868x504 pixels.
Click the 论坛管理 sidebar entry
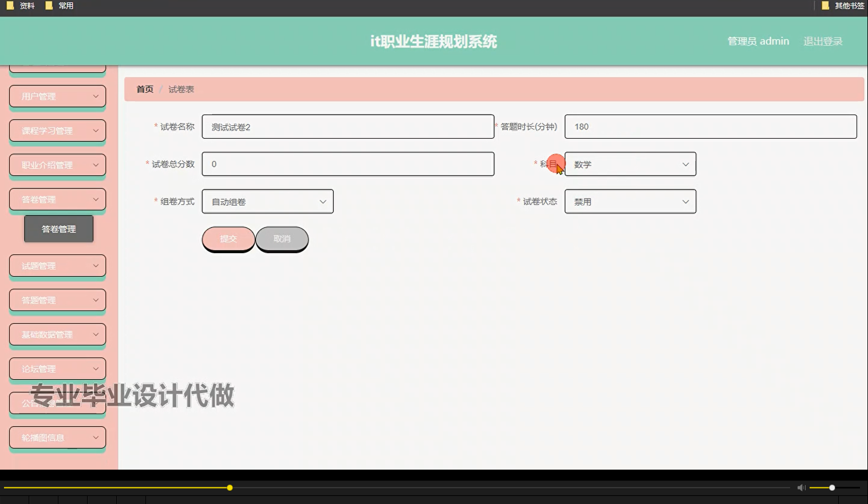(x=57, y=368)
